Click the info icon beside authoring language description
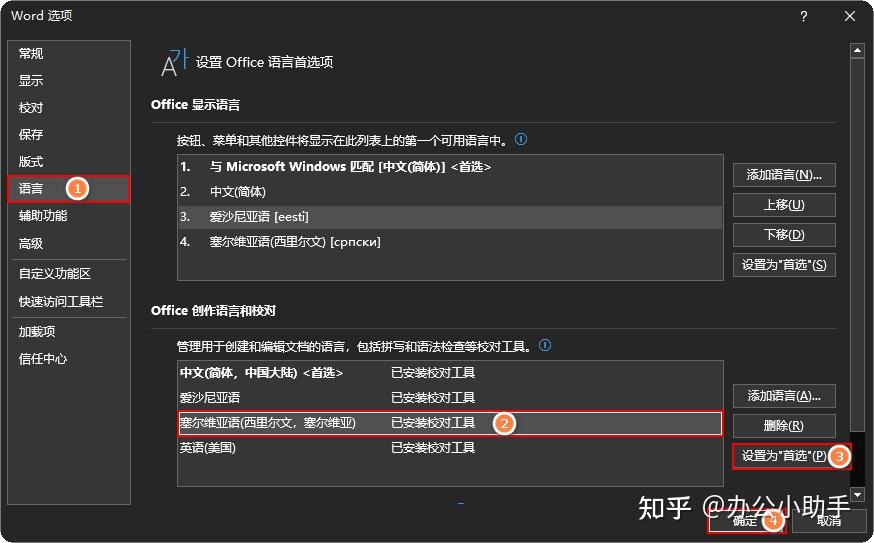Image resolution: width=874 pixels, height=543 pixels. click(545, 346)
